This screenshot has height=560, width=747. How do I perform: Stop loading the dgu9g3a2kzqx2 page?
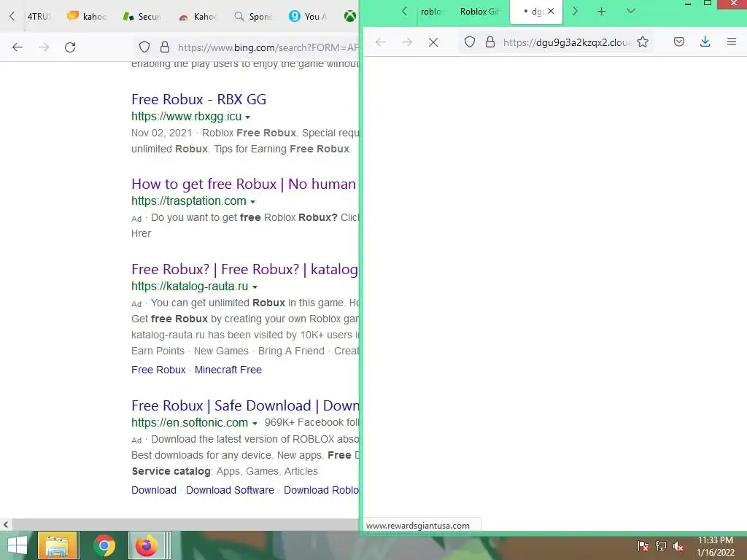[x=433, y=42]
